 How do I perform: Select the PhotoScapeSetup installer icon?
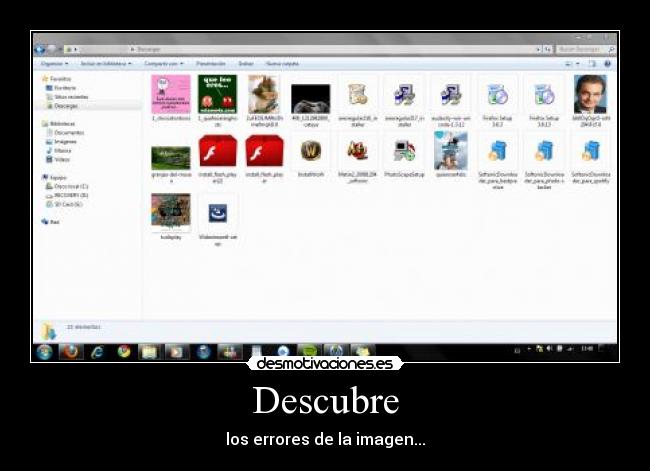(x=404, y=151)
